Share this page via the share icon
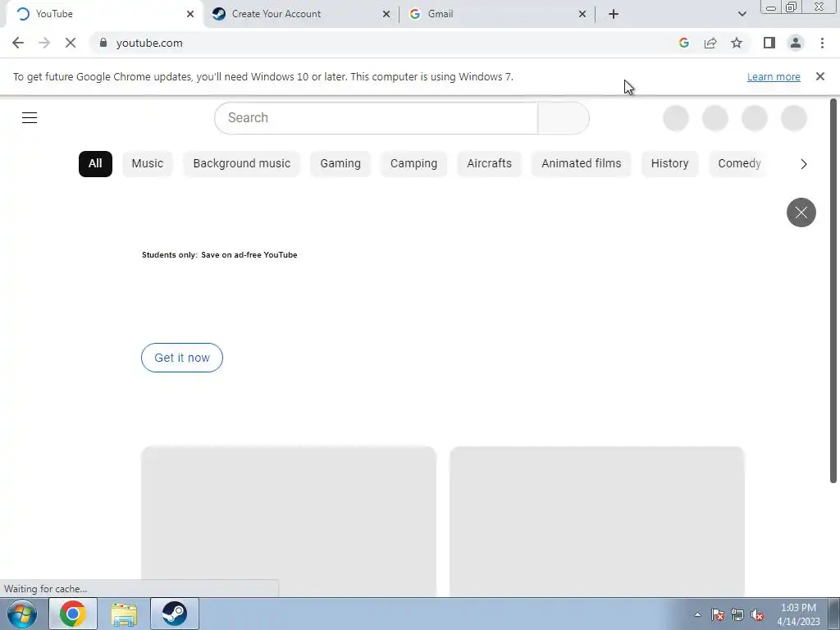 coord(710,43)
